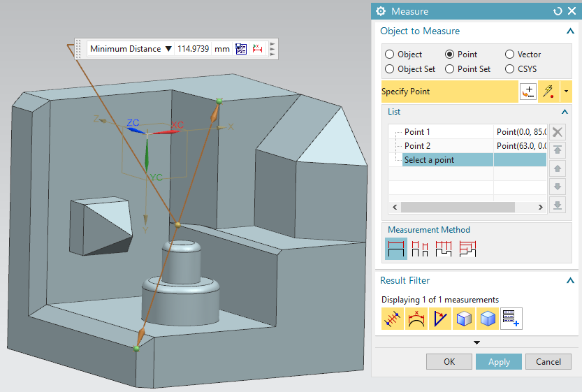The height and width of the screenshot is (392, 582).
Task: Click the YC axis handle of the coordinate system
Action: (147, 155)
